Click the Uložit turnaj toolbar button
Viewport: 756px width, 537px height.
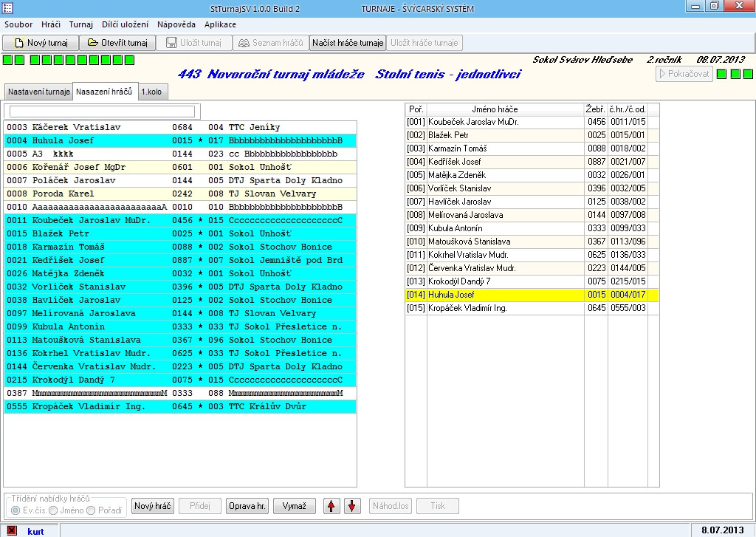(x=194, y=43)
